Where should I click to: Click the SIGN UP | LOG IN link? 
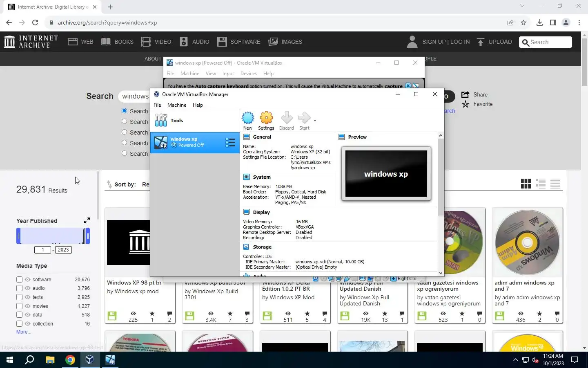pos(446,42)
